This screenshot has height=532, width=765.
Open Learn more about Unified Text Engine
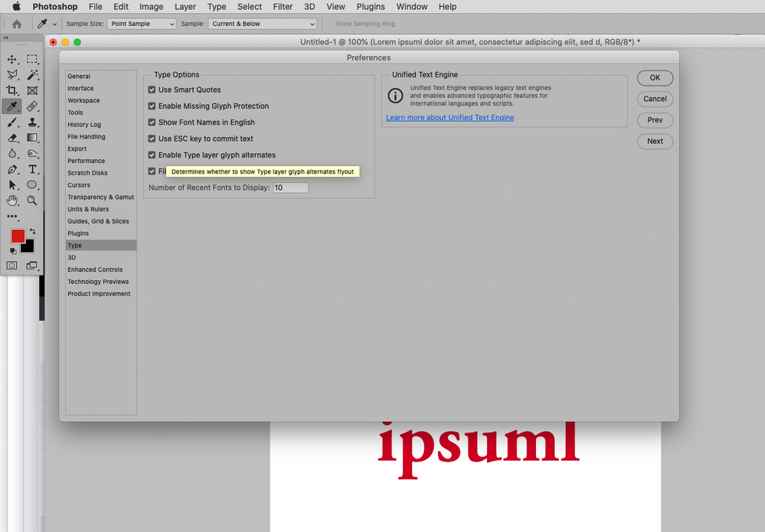click(x=450, y=118)
